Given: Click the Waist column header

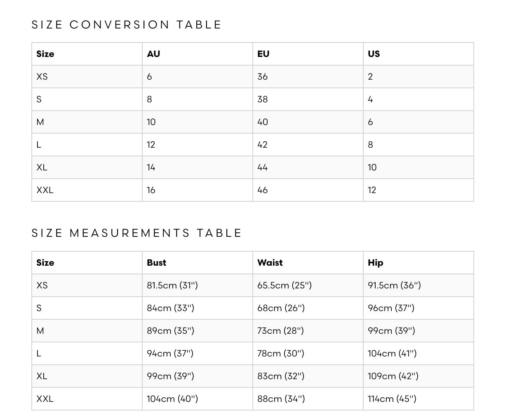Looking at the screenshot, I should 270,263.
